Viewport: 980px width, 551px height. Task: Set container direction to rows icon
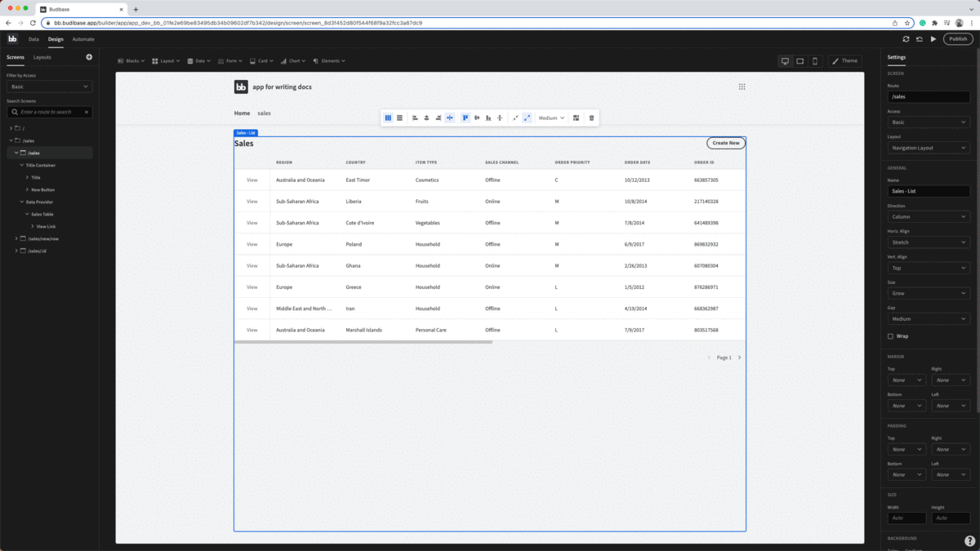pos(399,118)
